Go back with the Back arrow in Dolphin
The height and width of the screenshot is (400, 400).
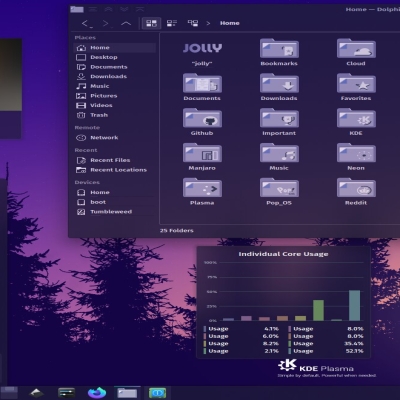[85, 23]
